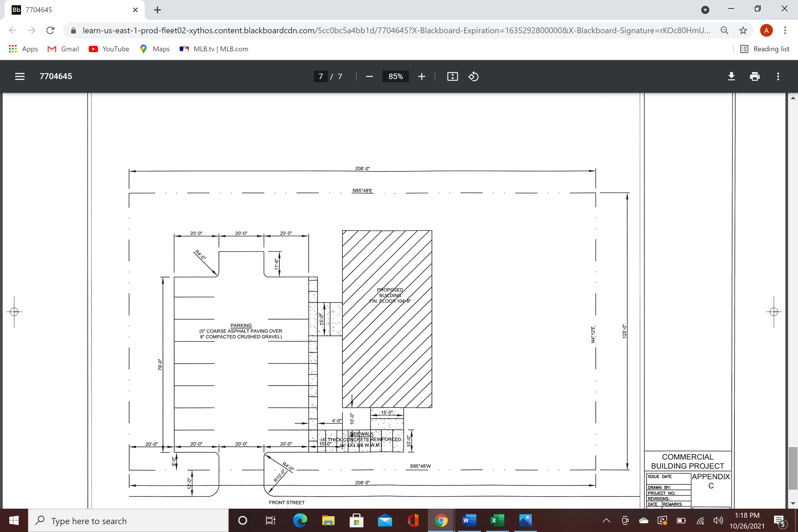
Task: Open Microsoft Store from the taskbar
Action: coord(356,520)
